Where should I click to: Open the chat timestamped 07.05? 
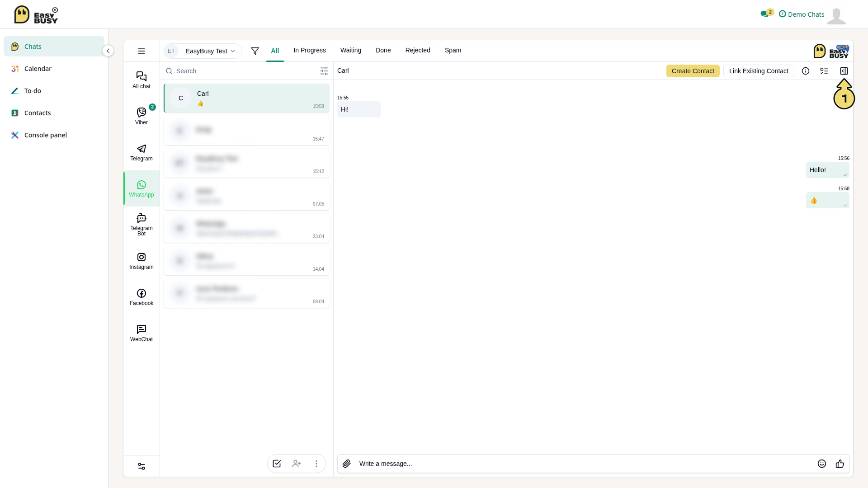point(247,196)
